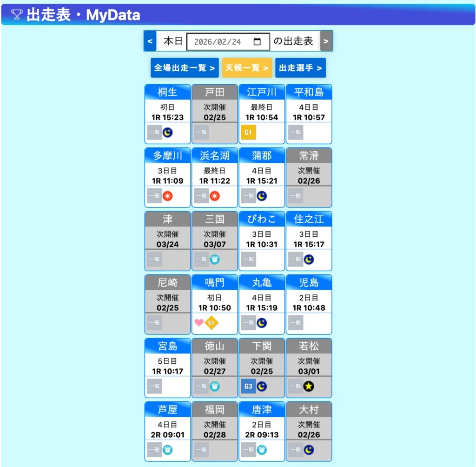Select the 唐津 venue header
The width and height of the screenshot is (476, 467).
tap(262, 409)
